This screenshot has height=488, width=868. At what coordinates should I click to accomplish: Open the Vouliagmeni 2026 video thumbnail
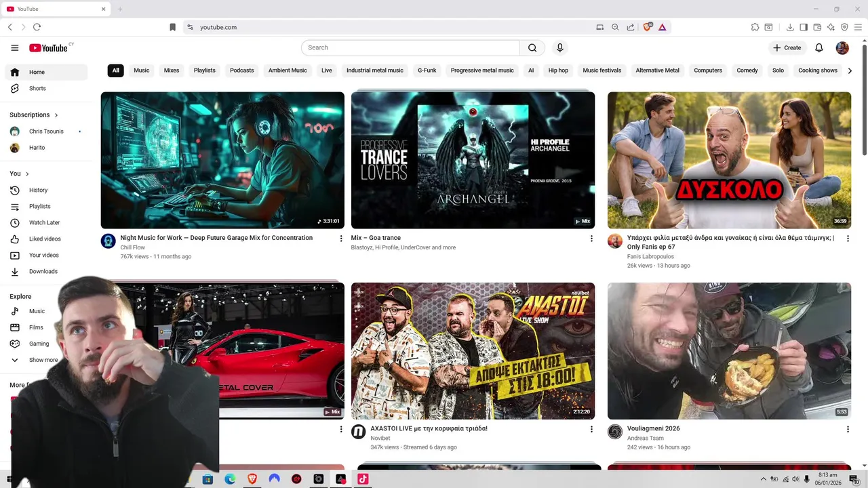point(729,351)
